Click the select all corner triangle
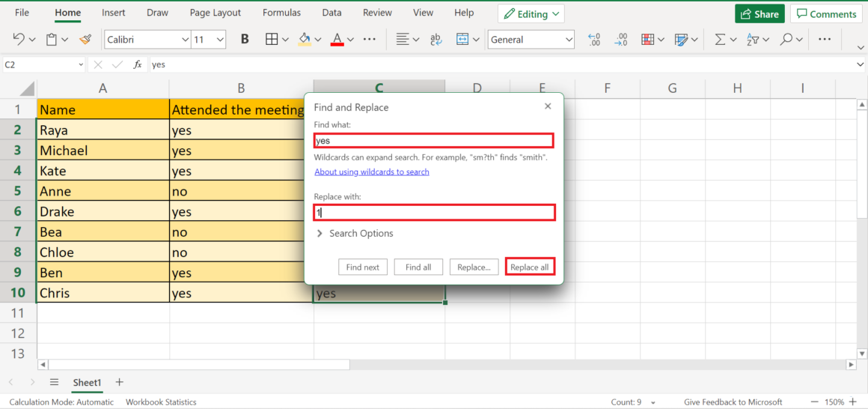This screenshot has width=868, height=409. (x=27, y=88)
